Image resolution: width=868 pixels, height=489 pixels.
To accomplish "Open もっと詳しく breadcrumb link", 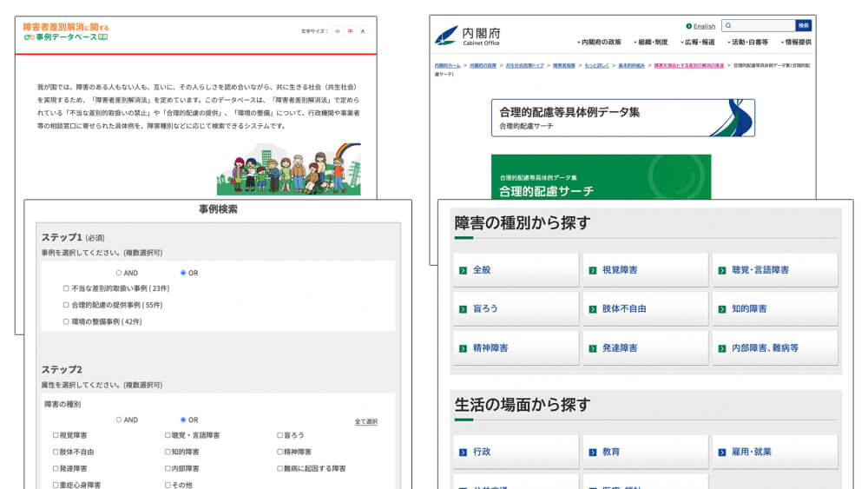I will coord(596,65).
